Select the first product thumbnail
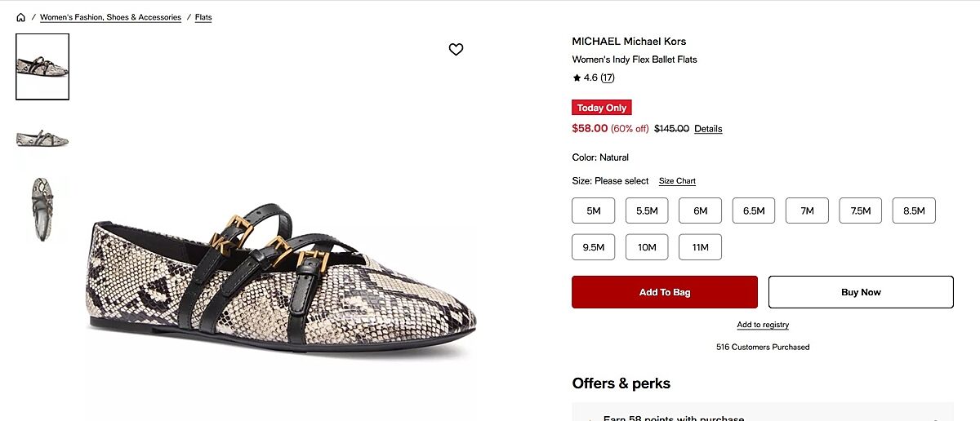Viewport: 980px width, 421px height. 42,67
